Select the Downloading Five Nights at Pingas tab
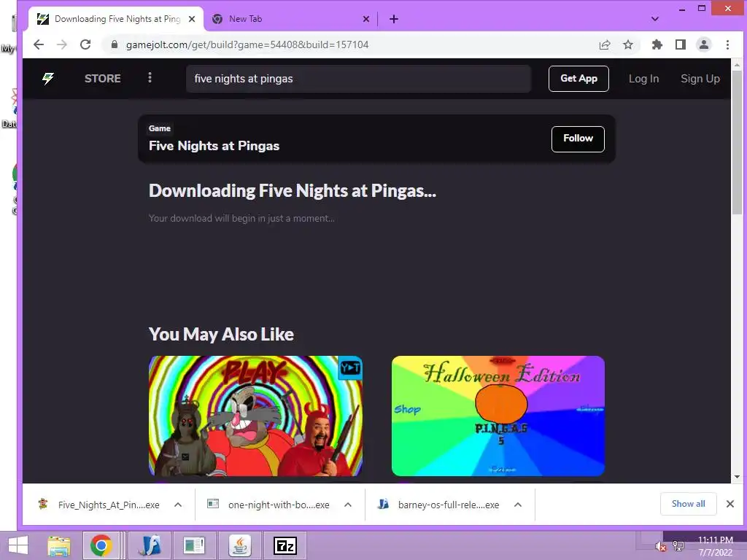Viewport: 747px width, 560px height. coord(116,19)
